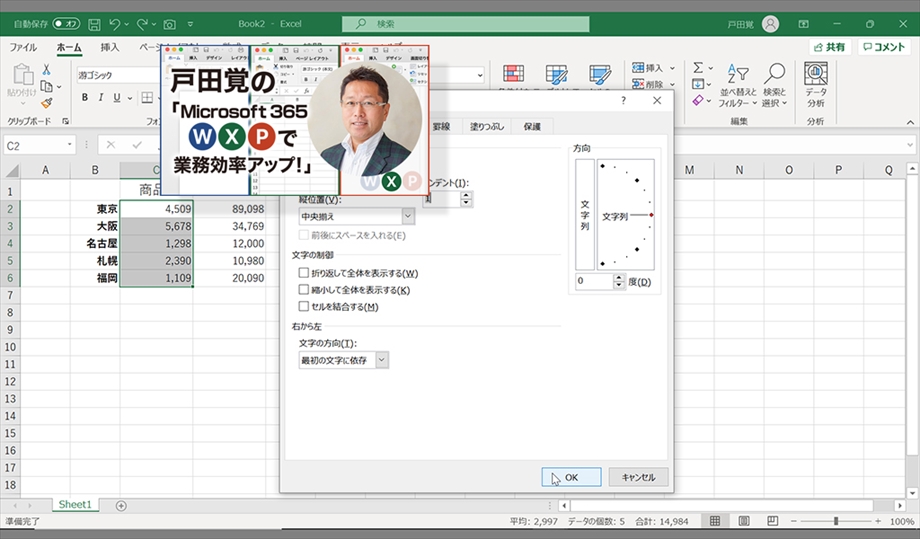Toggle Bold formatting button
This screenshot has width=920, height=539.
pos(84,97)
